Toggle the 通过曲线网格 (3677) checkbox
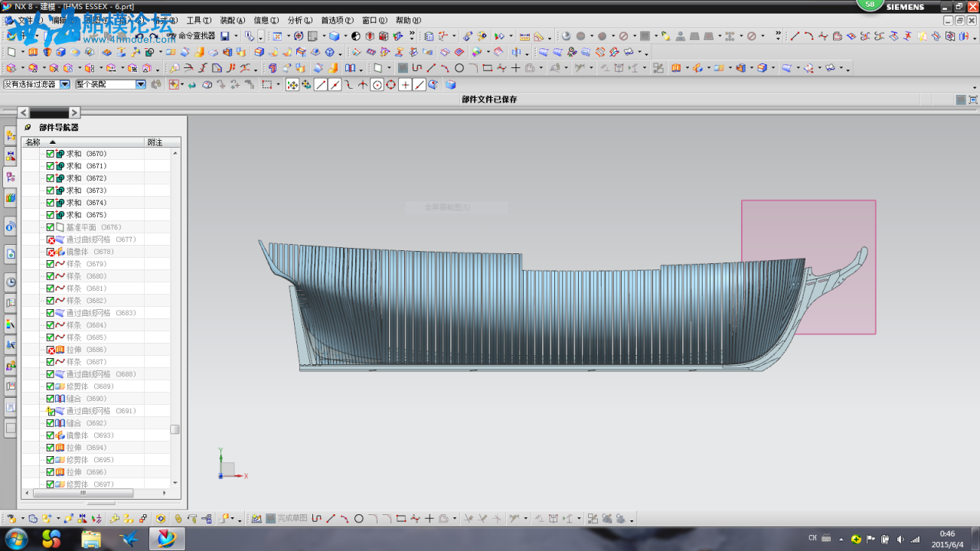Viewport: 980px width, 551px height. pos(51,240)
